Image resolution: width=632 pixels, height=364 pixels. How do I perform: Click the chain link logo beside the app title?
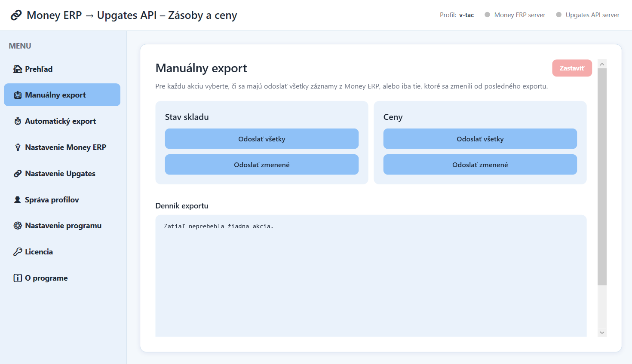point(16,15)
